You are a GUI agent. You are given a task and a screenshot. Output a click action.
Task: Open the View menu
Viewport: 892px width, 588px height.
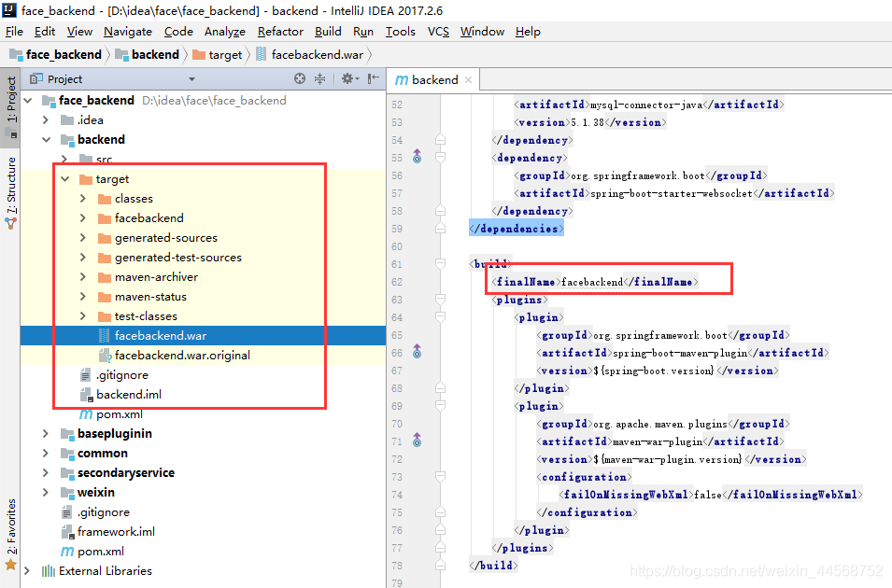point(79,32)
